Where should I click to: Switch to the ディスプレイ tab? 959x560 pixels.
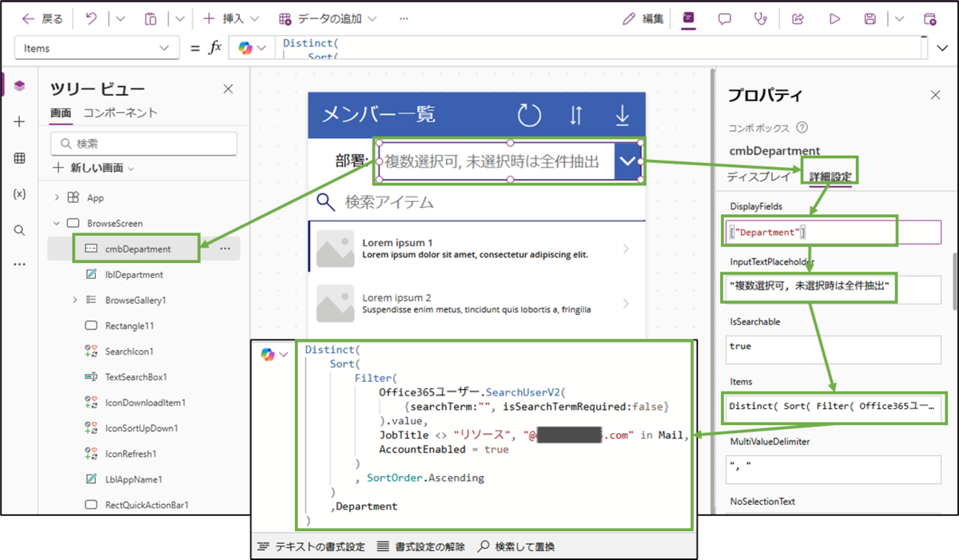pos(758,177)
